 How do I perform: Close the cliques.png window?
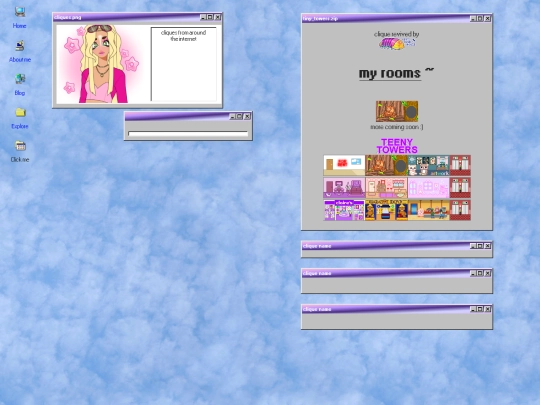click(218, 17)
